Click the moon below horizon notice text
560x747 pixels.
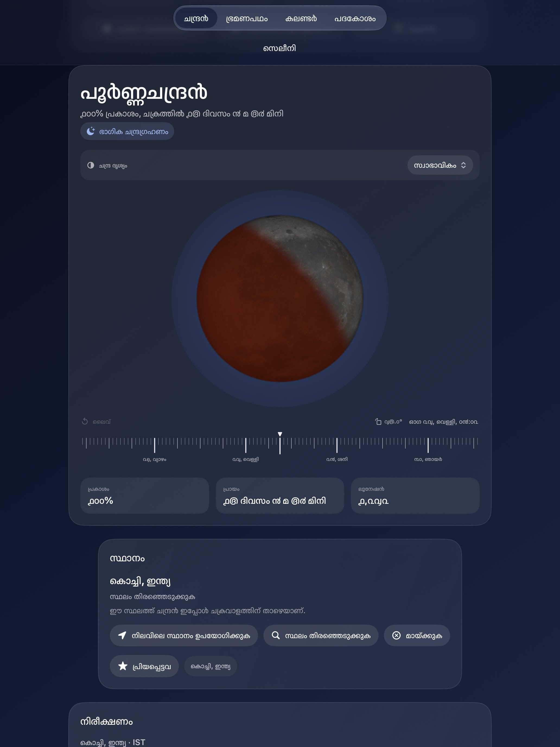tap(208, 611)
